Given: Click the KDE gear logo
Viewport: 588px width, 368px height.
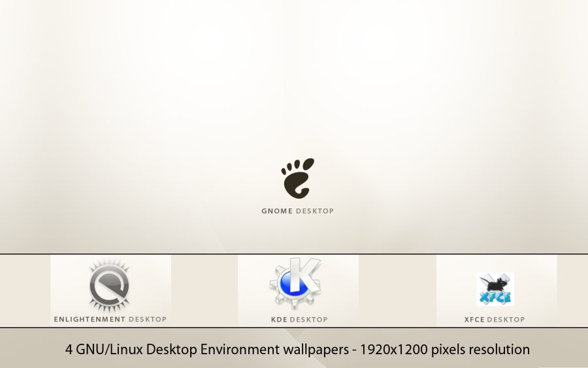Looking at the screenshot, I should point(296,282).
